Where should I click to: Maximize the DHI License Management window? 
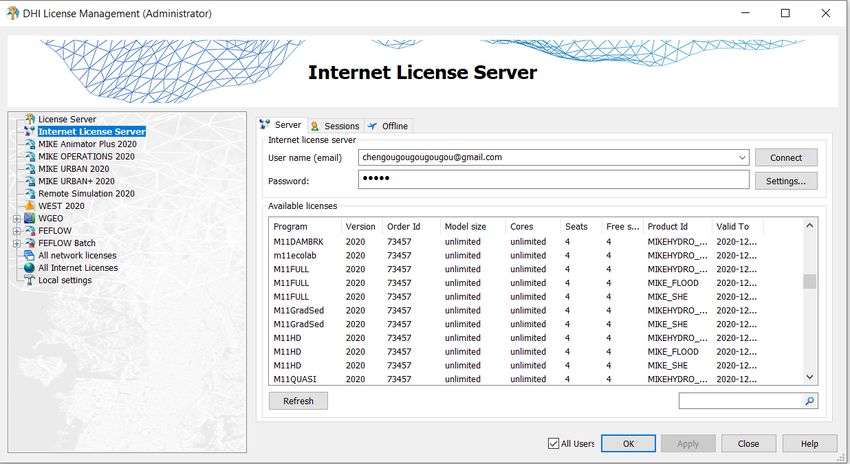pyautogui.click(x=785, y=13)
